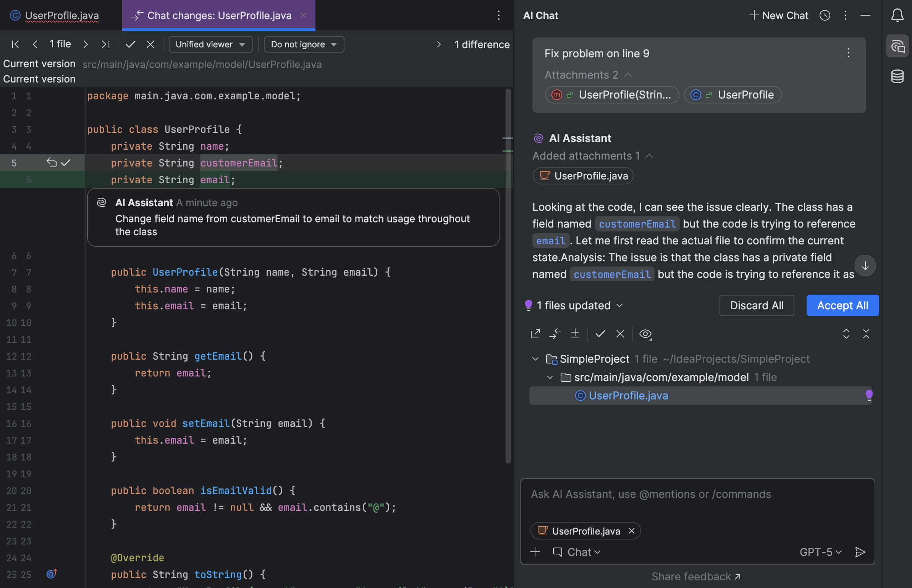Open the chat history clock icon
This screenshot has height=588, width=912.
[825, 16]
